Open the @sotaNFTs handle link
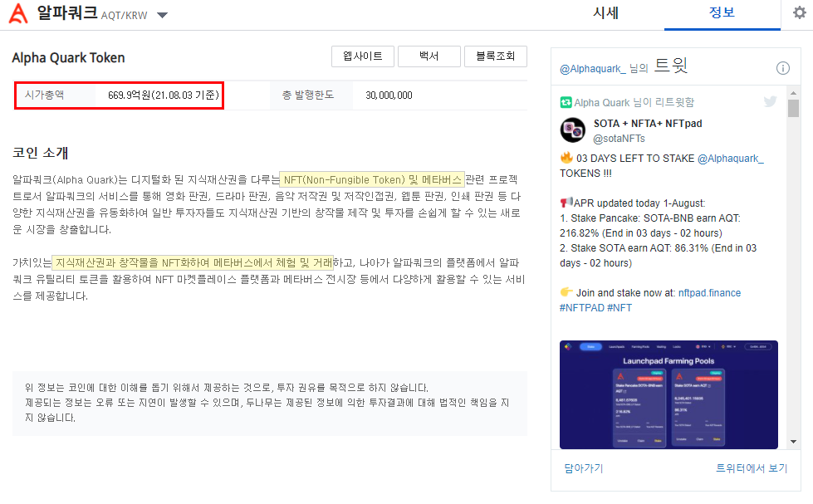813x504 pixels. 619,139
